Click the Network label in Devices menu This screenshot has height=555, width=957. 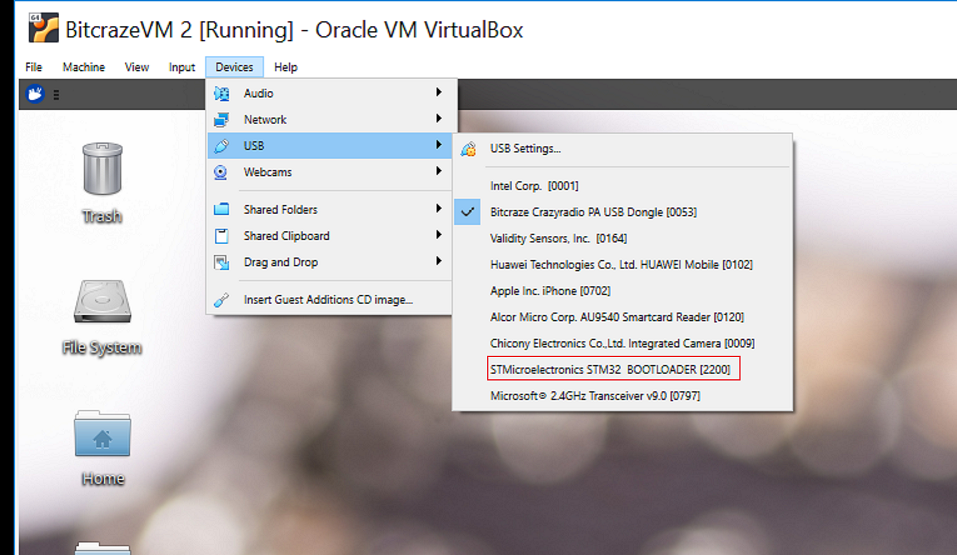point(265,120)
